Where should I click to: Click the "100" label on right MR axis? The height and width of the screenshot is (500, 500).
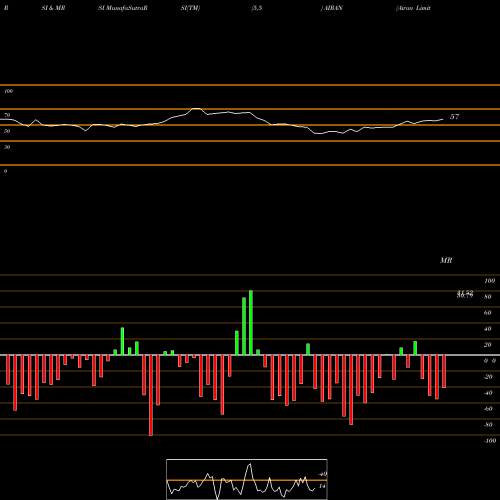click(489, 281)
